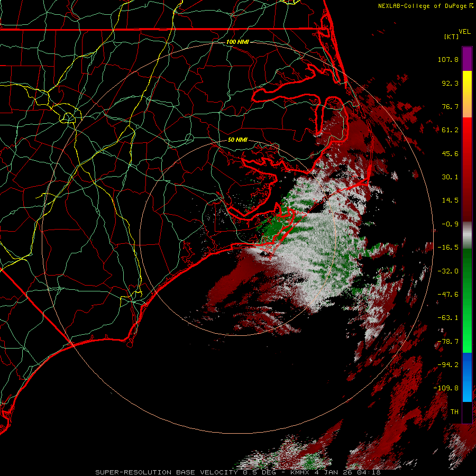Select the 14.5 legend label
This screenshot has height=476, width=476.
(x=450, y=200)
